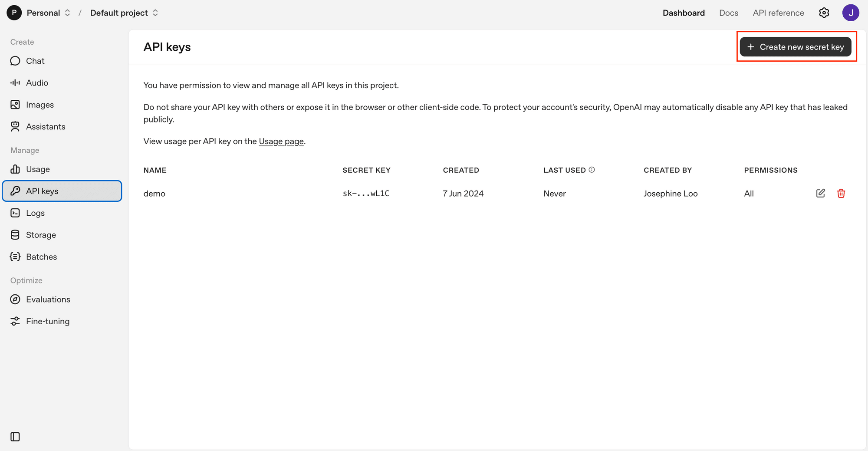Switch to the Docs tab
The width and height of the screenshot is (868, 451).
tap(728, 13)
